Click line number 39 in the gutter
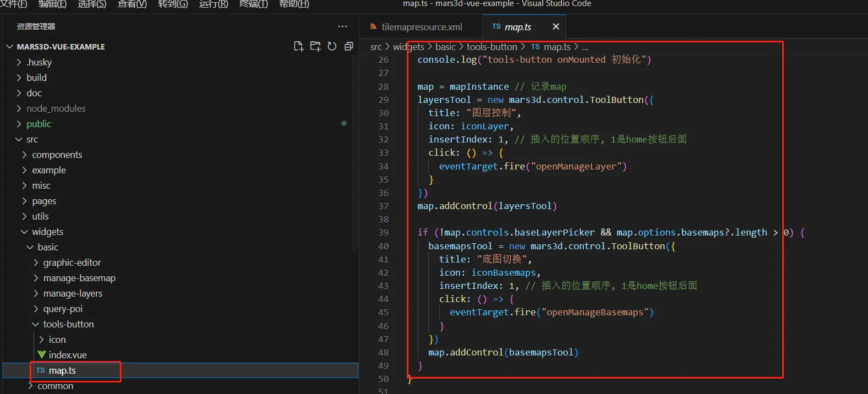868x394 pixels. tap(383, 233)
